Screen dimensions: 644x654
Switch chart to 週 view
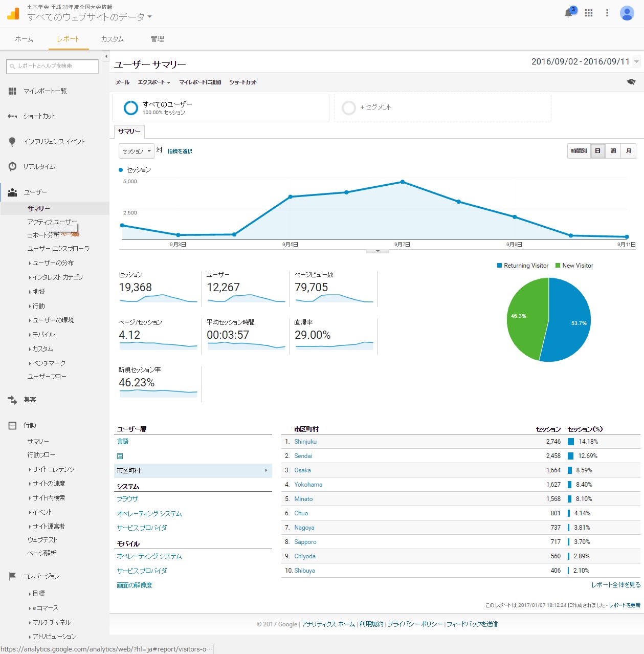(613, 151)
